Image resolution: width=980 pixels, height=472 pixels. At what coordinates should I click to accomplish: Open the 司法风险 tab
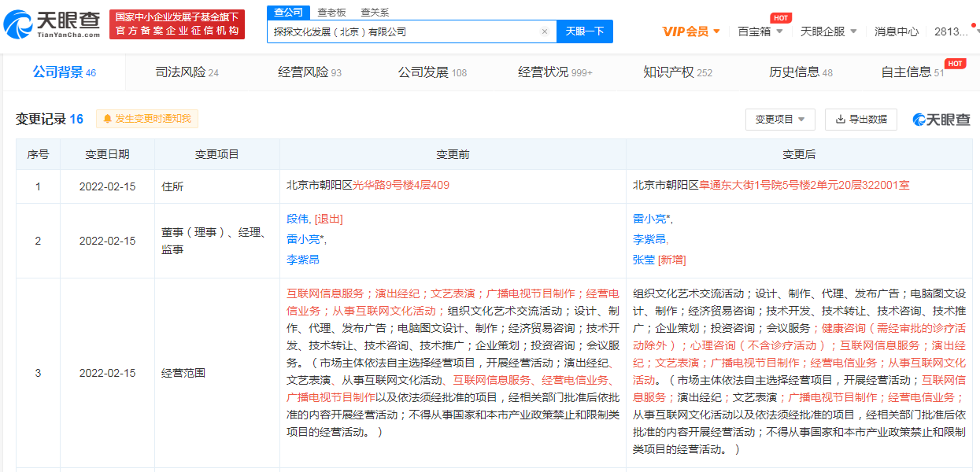click(187, 72)
